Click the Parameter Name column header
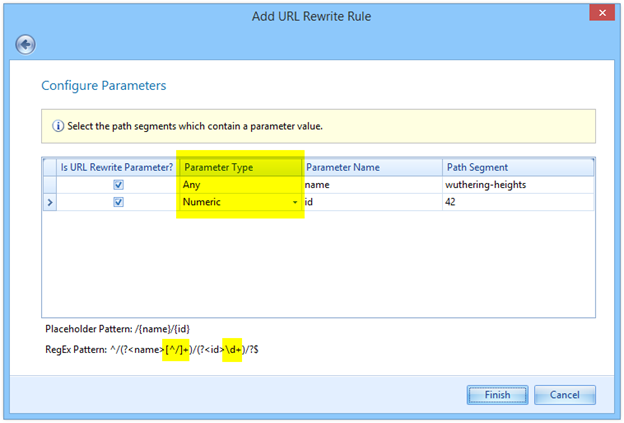Image resolution: width=624 pixels, height=423 pixels. (372, 168)
